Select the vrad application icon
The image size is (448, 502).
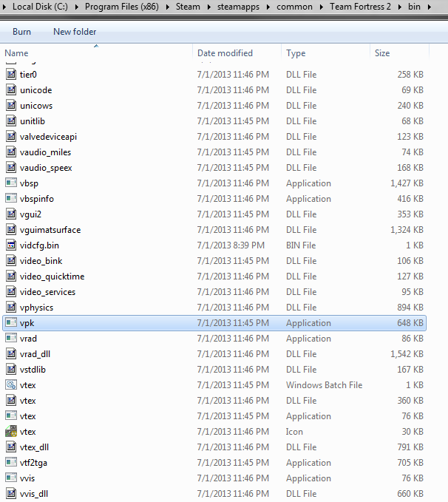[11, 339]
